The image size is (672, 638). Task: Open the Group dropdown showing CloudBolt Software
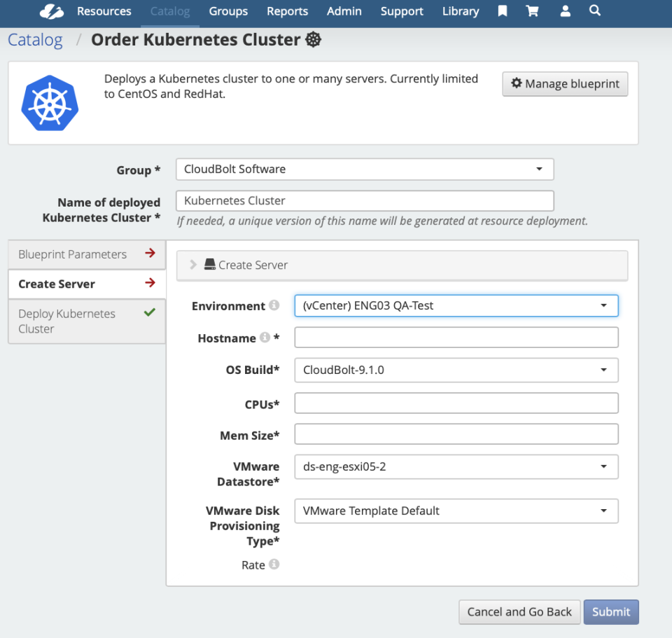coord(364,169)
